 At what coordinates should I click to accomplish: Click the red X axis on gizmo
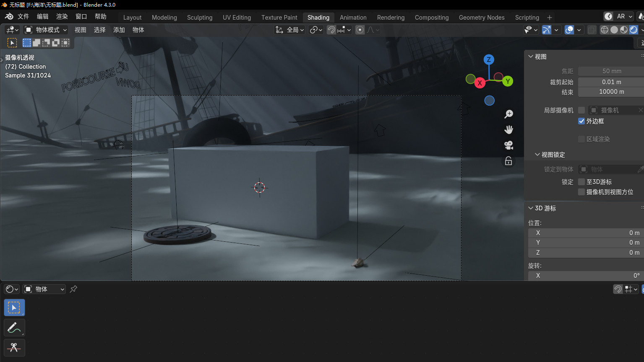[x=480, y=83]
